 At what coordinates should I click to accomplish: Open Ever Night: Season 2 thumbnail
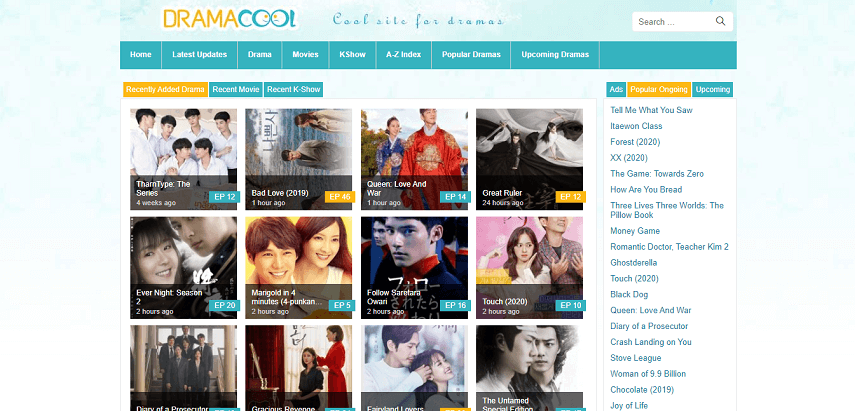click(x=183, y=268)
